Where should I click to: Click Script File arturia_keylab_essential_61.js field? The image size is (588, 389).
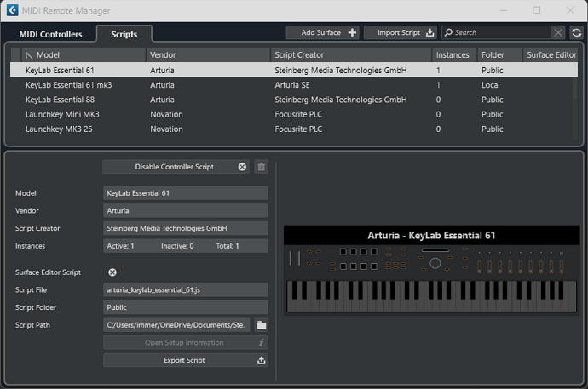tap(186, 289)
